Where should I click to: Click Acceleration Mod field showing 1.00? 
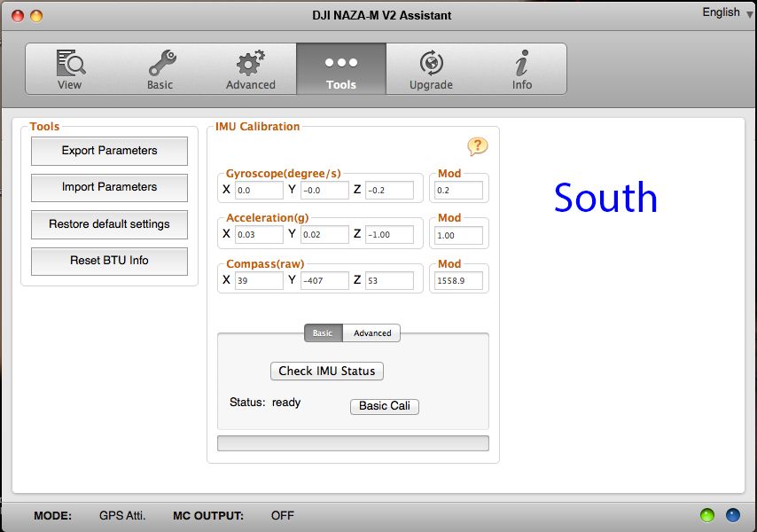[x=458, y=235]
